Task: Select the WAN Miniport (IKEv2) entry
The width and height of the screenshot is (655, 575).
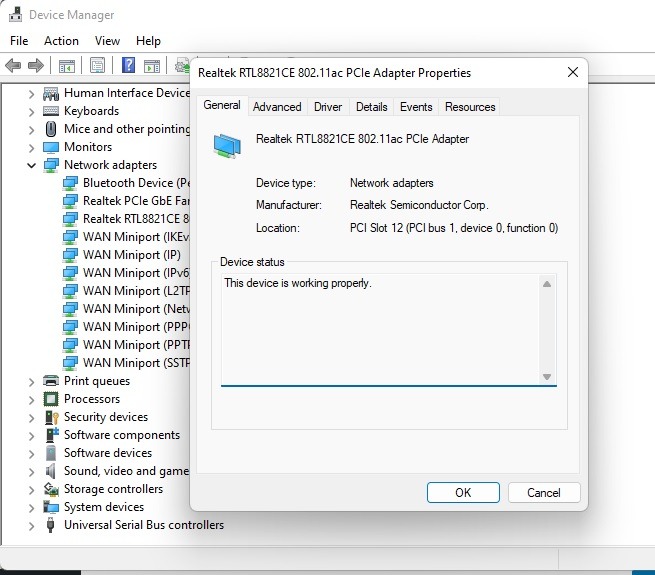Action: click(136, 237)
